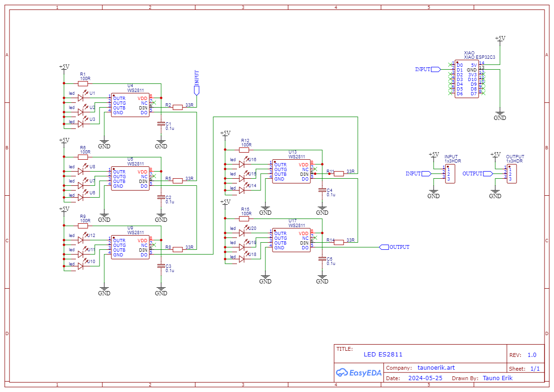Click the Sheet 1/1 field
Screen dimensions: 554x392
click(x=535, y=368)
